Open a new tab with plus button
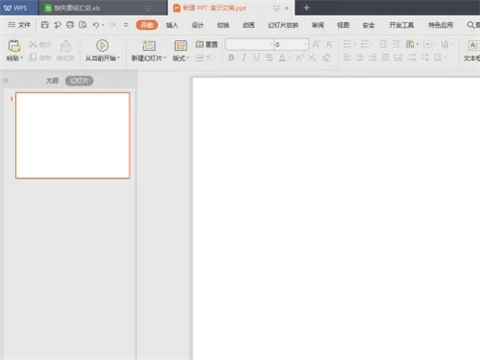Screen dimensions: 480x360 307,7
